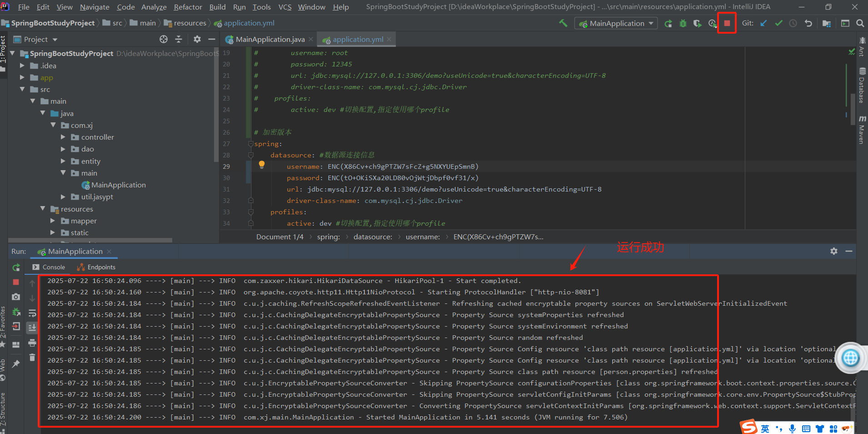Expand the util.jasypt package
868x434 pixels.
point(63,197)
